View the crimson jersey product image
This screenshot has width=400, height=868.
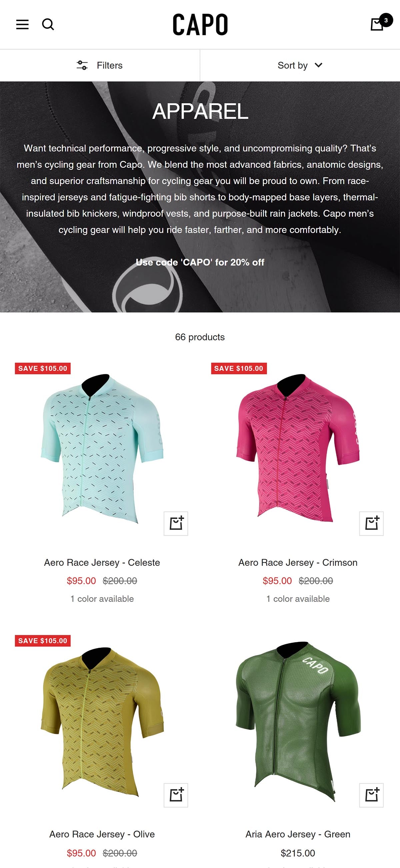(298, 448)
